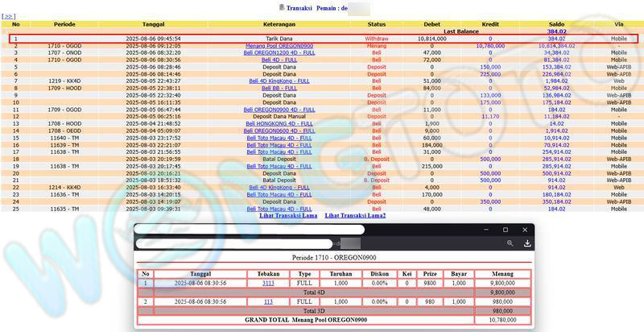Click the Tanggal column header in main table
The width and height of the screenshot is (644, 332).
click(x=153, y=24)
